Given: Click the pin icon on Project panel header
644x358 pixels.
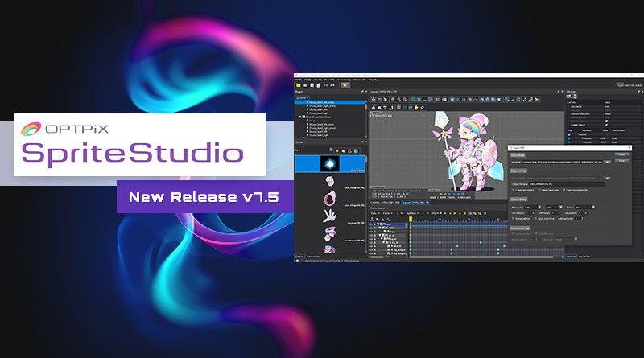Looking at the screenshot, I should pos(363,92).
